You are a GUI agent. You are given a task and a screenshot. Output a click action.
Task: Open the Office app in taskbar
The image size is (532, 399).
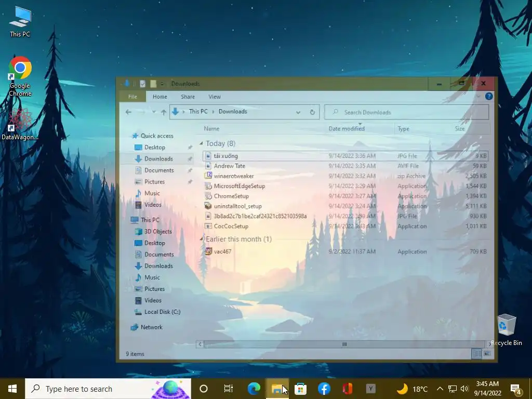(348, 389)
